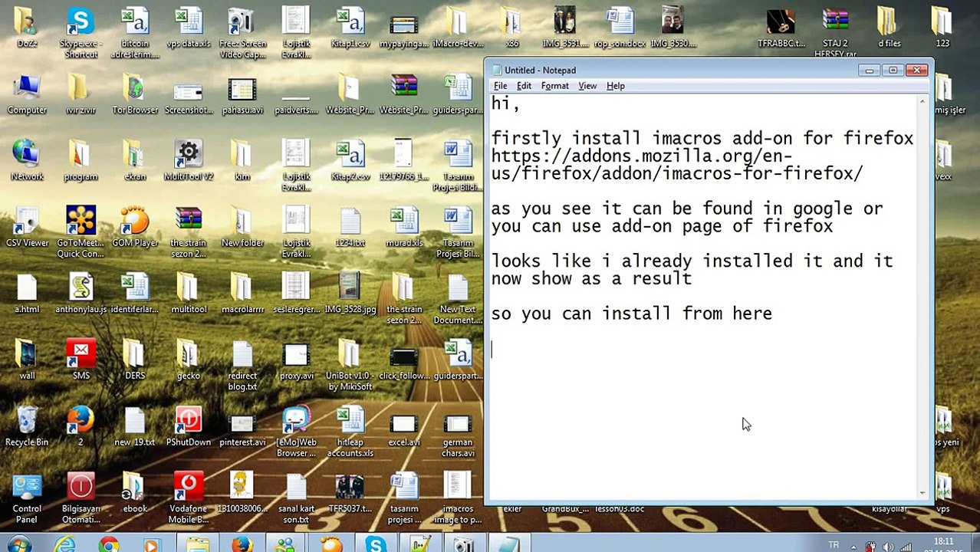The height and width of the screenshot is (552, 980).
Task: Open Notepad Edit menu
Action: [x=524, y=86]
